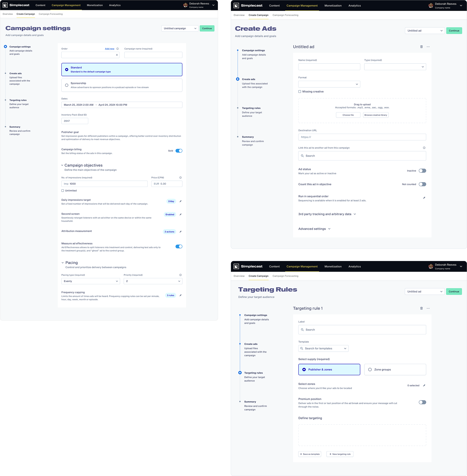Screen dimensions: 467x476
Task: Open the Pacing type Evenly dropdown
Action: click(91, 281)
